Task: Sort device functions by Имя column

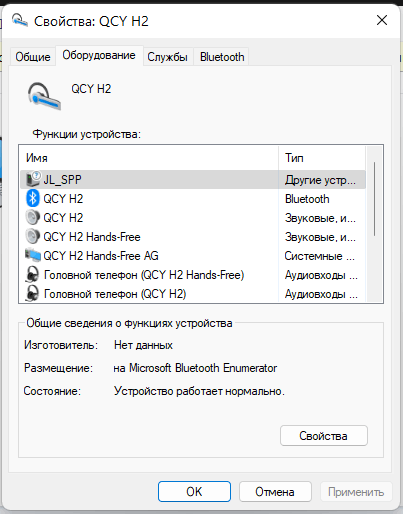Action: 149,158
